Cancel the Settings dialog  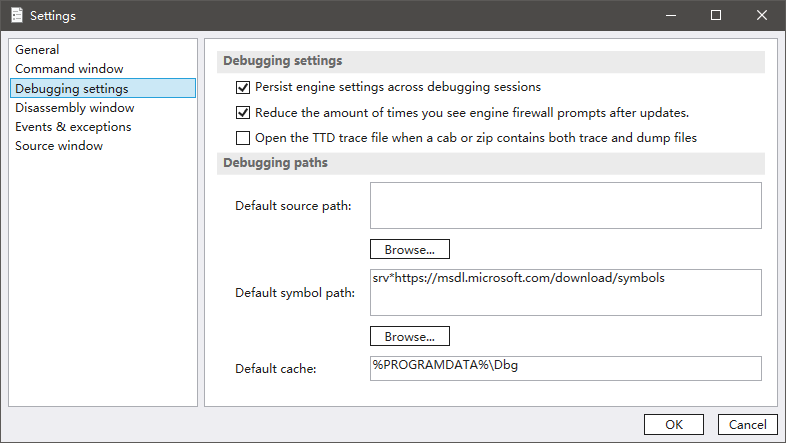pyautogui.click(x=747, y=424)
